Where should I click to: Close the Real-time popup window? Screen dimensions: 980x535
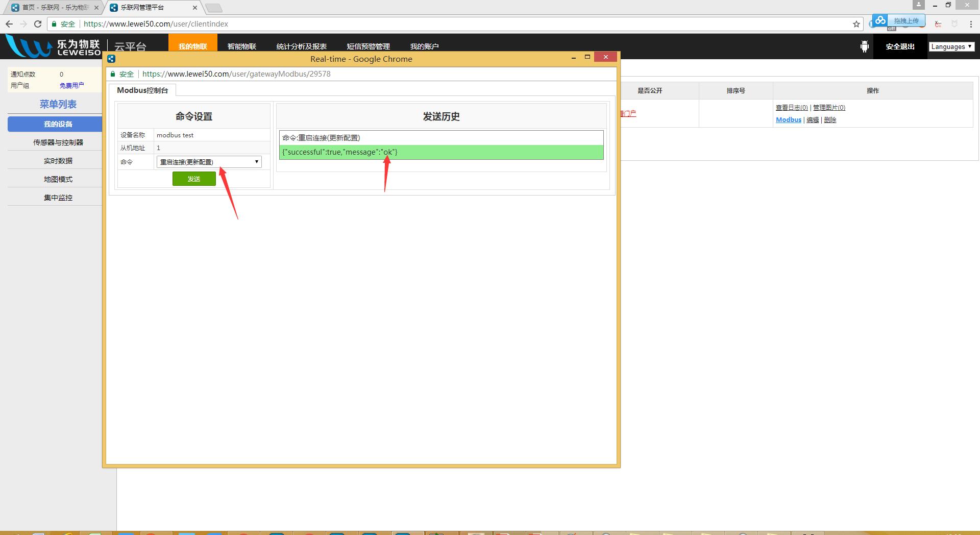(x=606, y=57)
